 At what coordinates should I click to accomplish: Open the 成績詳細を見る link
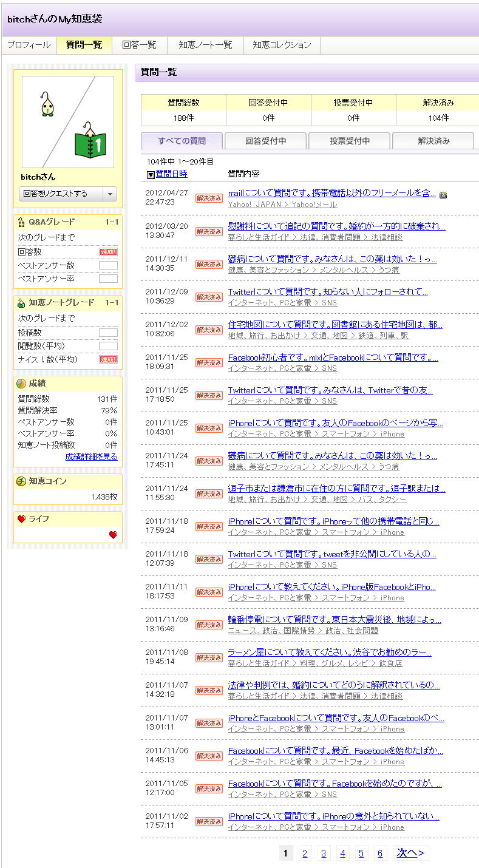click(92, 456)
